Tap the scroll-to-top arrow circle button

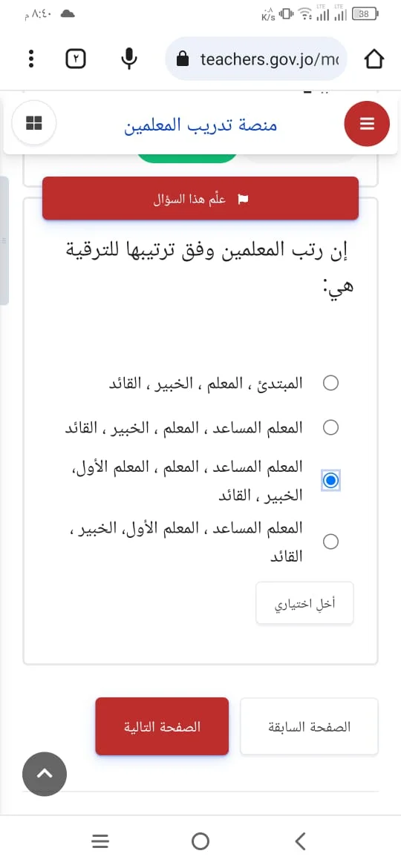[45, 774]
